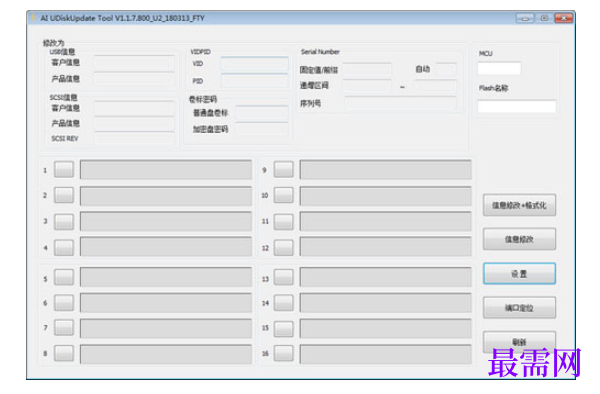Select the small button for port 6
This screenshot has width=600, height=394.
click(x=64, y=303)
